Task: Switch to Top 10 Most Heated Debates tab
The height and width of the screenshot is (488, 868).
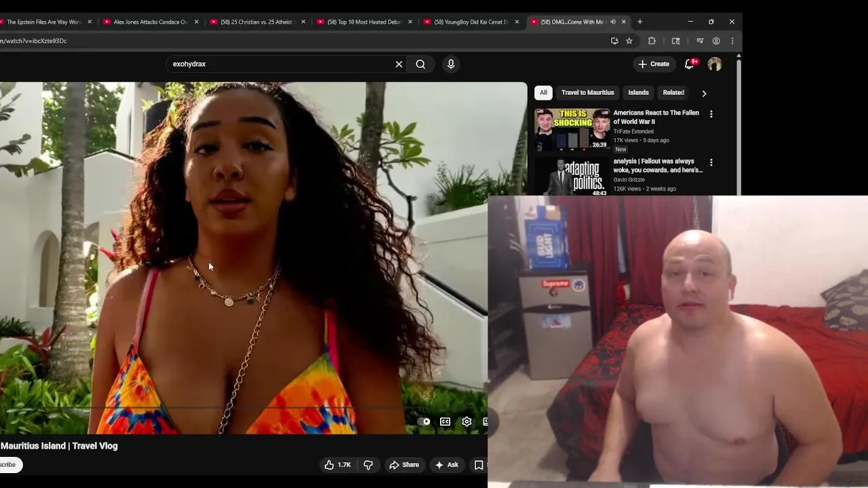Action: 364,22
